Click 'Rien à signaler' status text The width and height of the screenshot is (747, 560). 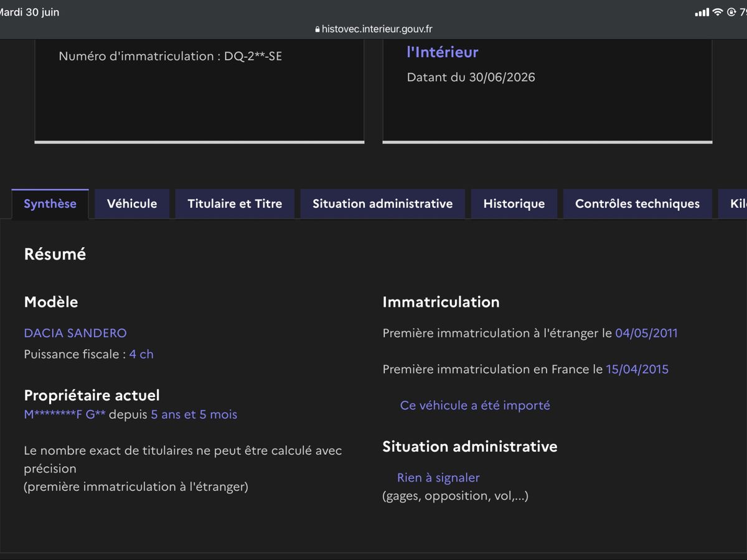[x=438, y=478]
